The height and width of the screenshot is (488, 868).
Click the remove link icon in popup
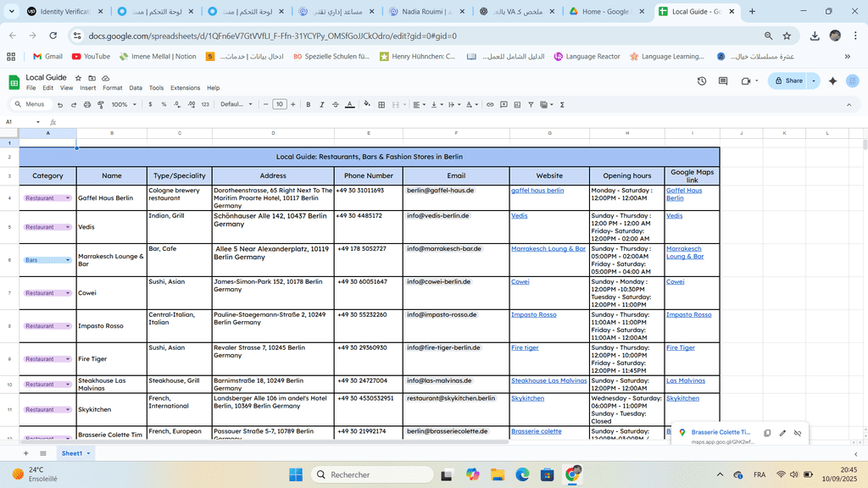798,433
